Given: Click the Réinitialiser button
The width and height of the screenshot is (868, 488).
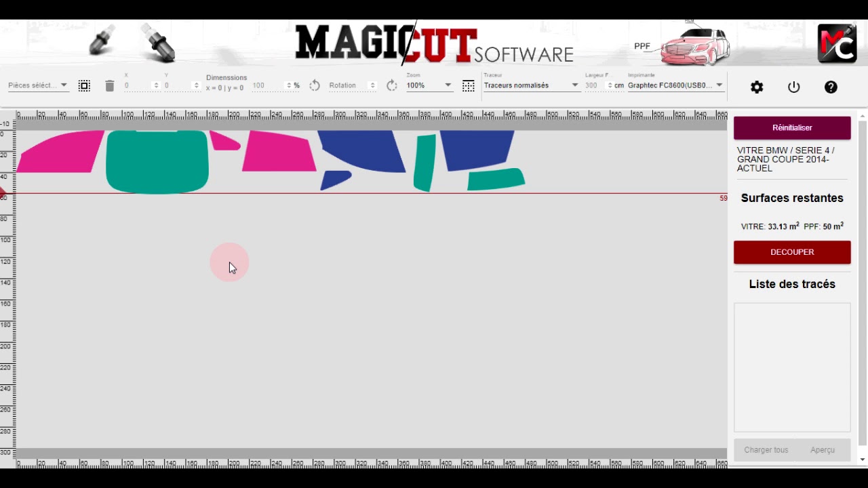Looking at the screenshot, I should (x=792, y=127).
